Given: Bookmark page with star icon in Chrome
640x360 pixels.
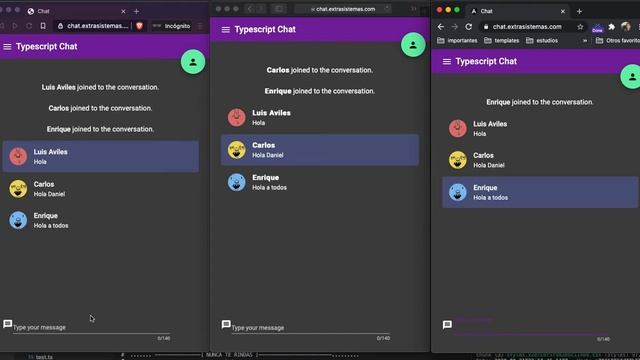Looking at the screenshot, I should point(580,27).
